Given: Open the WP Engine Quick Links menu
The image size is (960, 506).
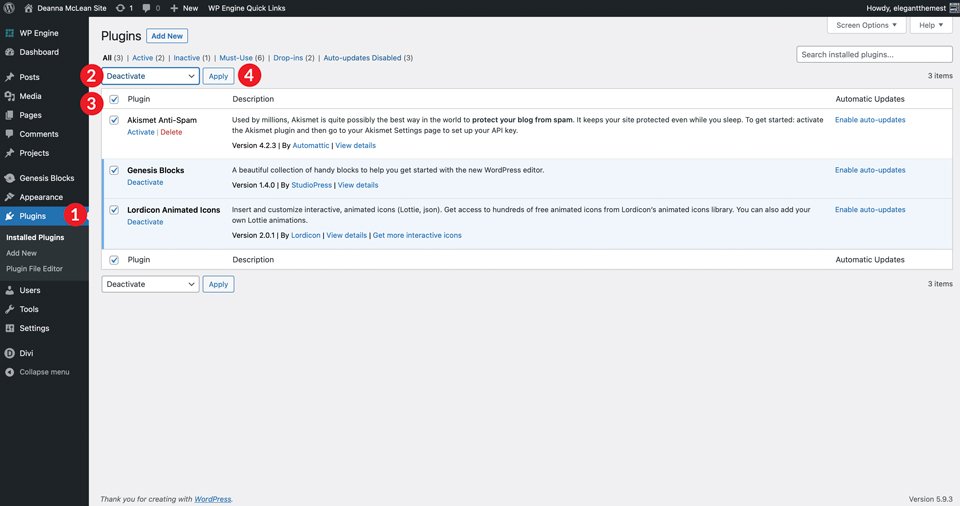Looking at the screenshot, I should (246, 8).
